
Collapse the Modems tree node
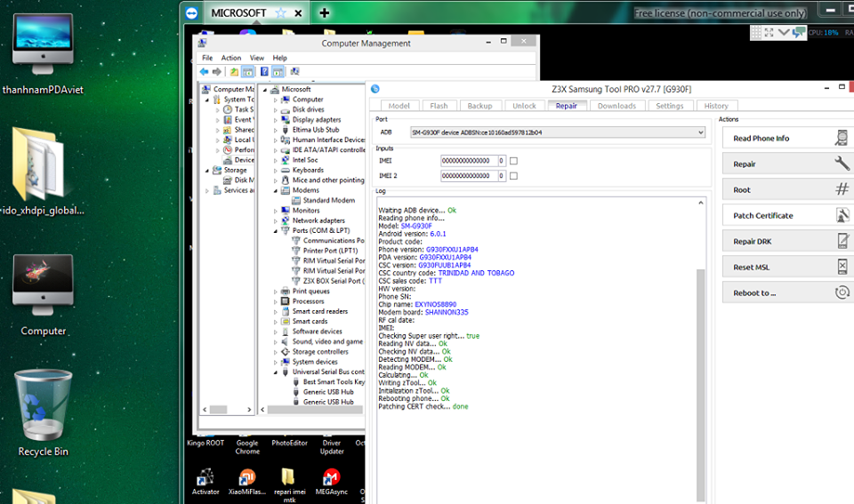point(276,190)
